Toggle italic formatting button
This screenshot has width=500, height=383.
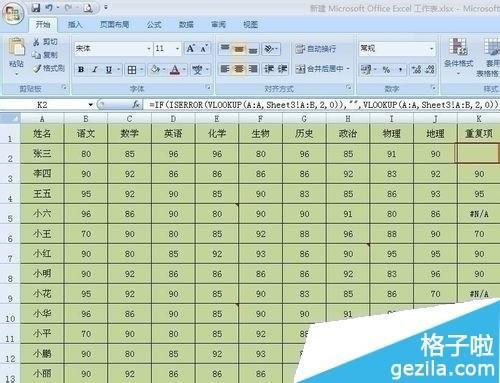[95, 70]
